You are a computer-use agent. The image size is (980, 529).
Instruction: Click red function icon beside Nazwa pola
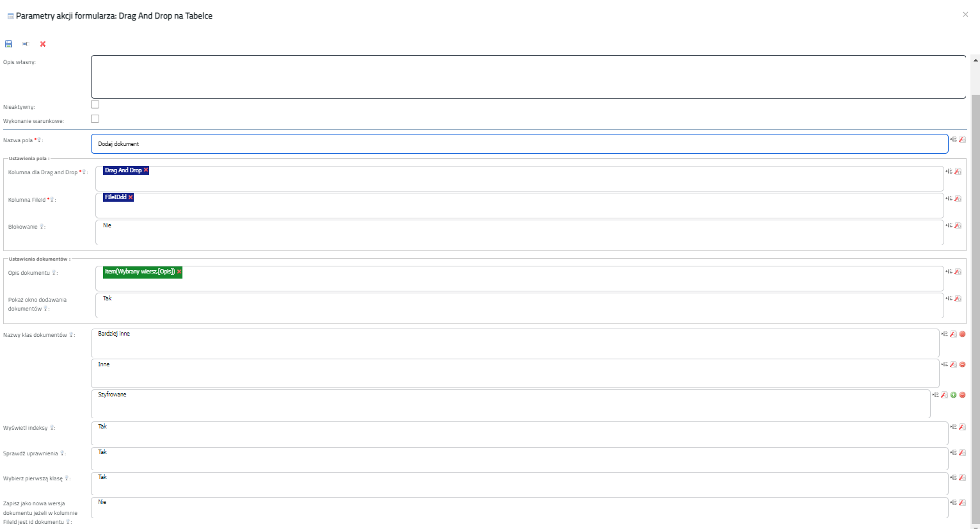(x=962, y=140)
